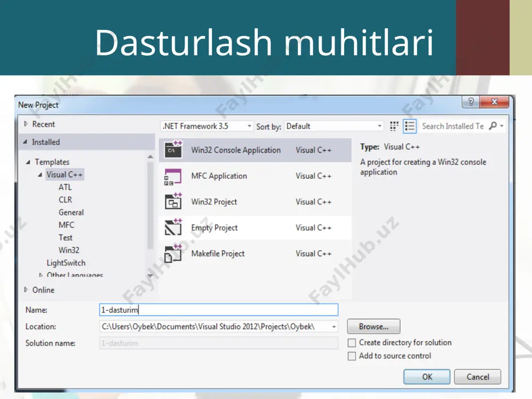Click the OK button
532x399 pixels.
pos(427,377)
